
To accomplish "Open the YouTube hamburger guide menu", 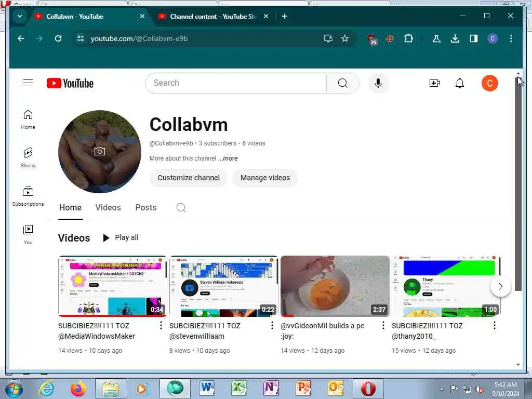I will [28, 83].
